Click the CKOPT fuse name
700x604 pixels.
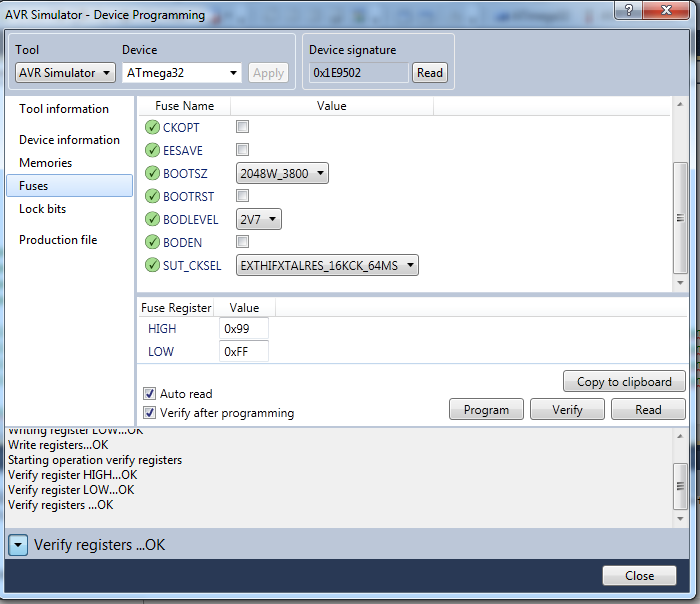[x=181, y=128]
